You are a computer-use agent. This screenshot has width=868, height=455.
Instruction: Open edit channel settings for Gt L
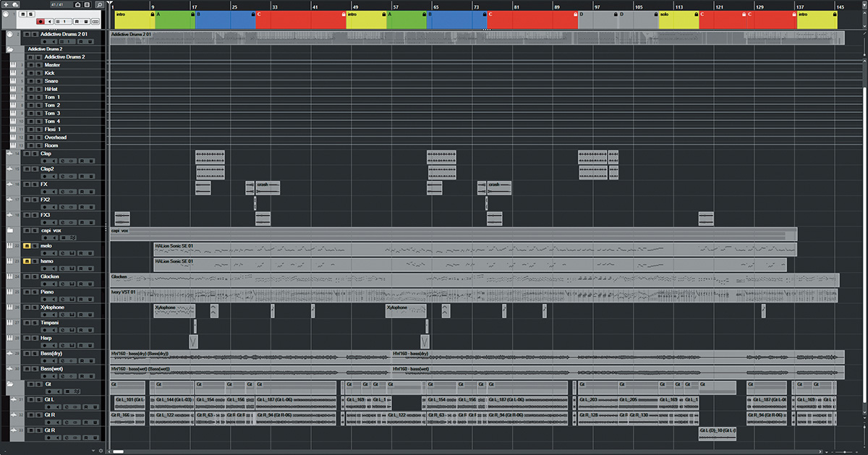67,407
